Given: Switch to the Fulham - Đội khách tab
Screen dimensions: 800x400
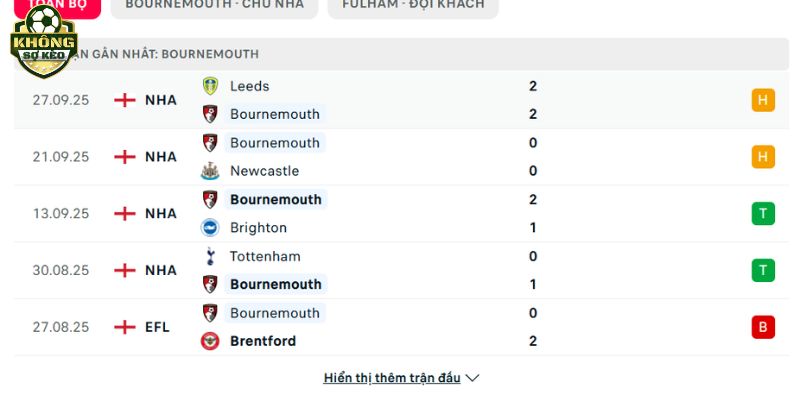Looking at the screenshot, I should pyautogui.click(x=413, y=5).
